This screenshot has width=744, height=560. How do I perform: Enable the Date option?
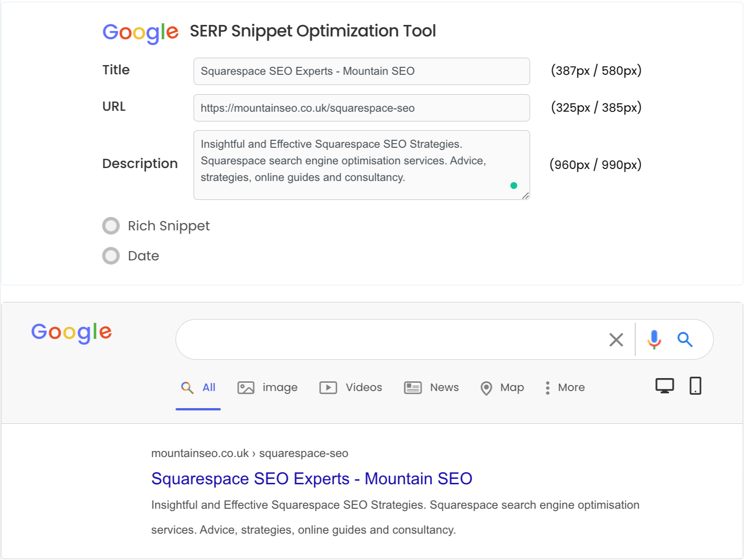click(111, 256)
